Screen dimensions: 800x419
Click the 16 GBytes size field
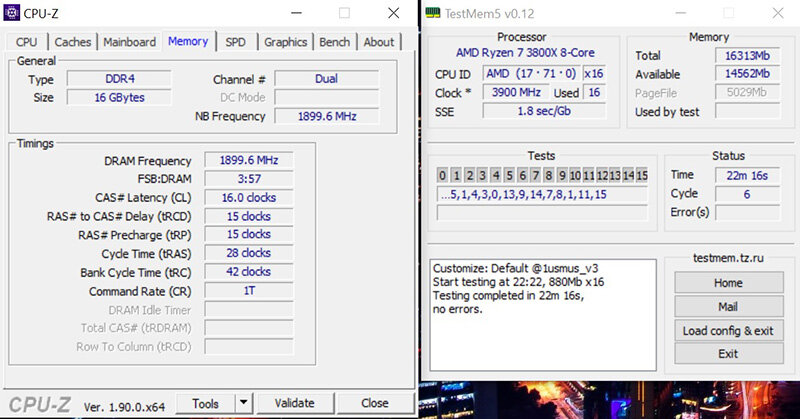pos(119,97)
